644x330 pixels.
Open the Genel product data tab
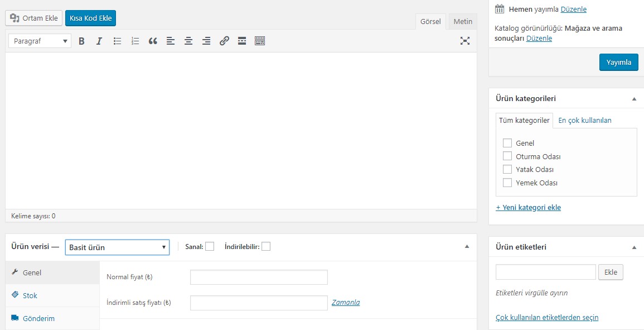click(x=52, y=272)
